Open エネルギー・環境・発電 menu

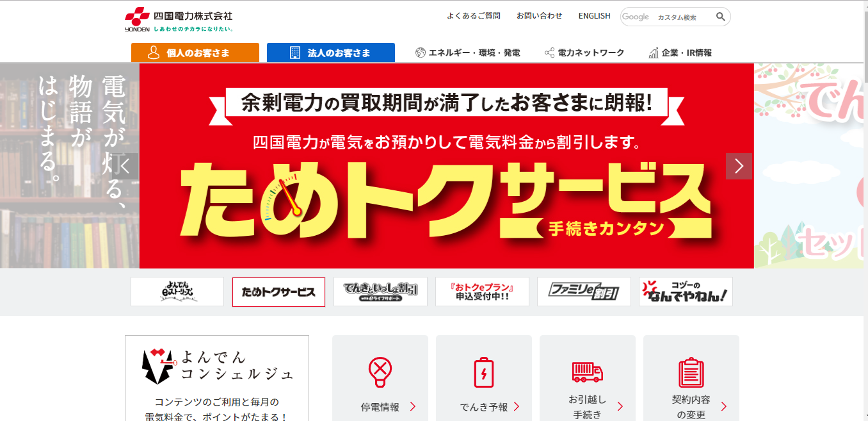click(x=467, y=53)
